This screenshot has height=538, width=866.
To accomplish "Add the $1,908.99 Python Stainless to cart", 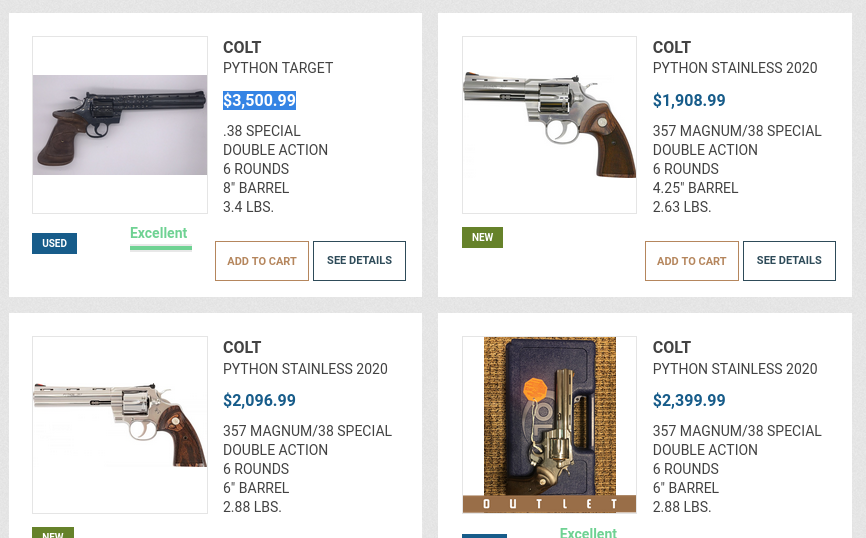I will click(x=692, y=261).
